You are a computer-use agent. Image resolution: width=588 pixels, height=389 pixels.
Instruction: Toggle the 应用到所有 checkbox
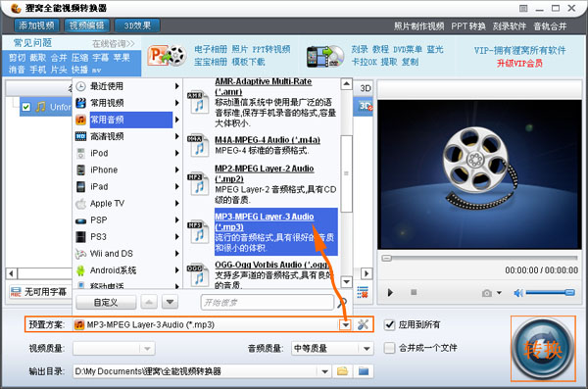(390, 325)
